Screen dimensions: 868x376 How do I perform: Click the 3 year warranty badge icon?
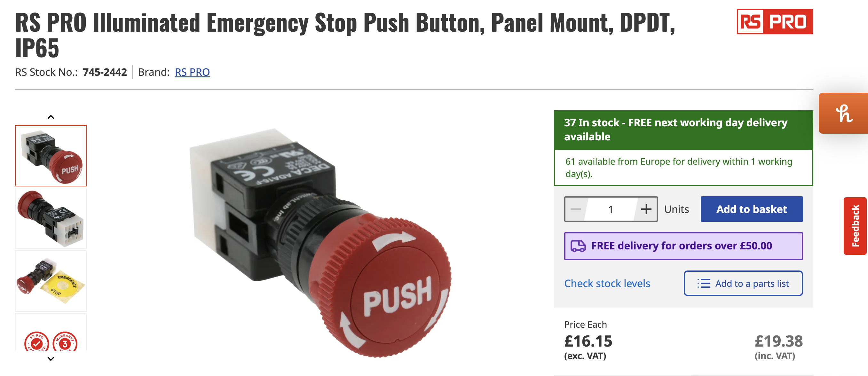pos(65,342)
